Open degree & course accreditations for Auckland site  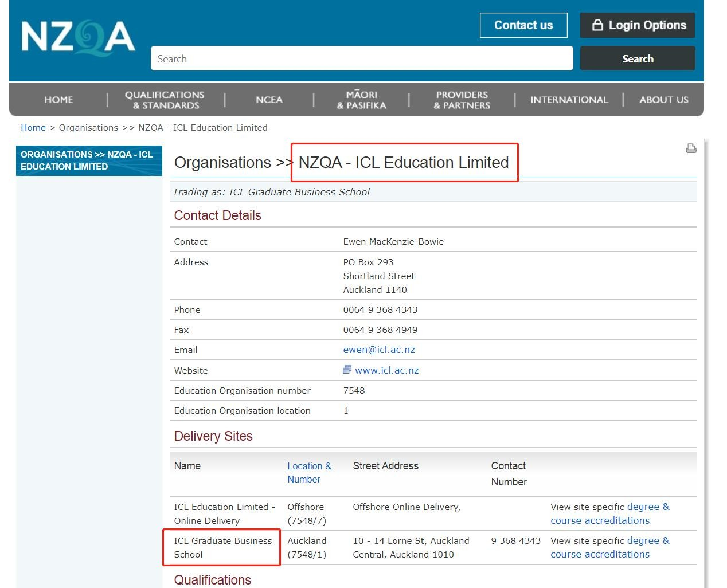pos(610,547)
